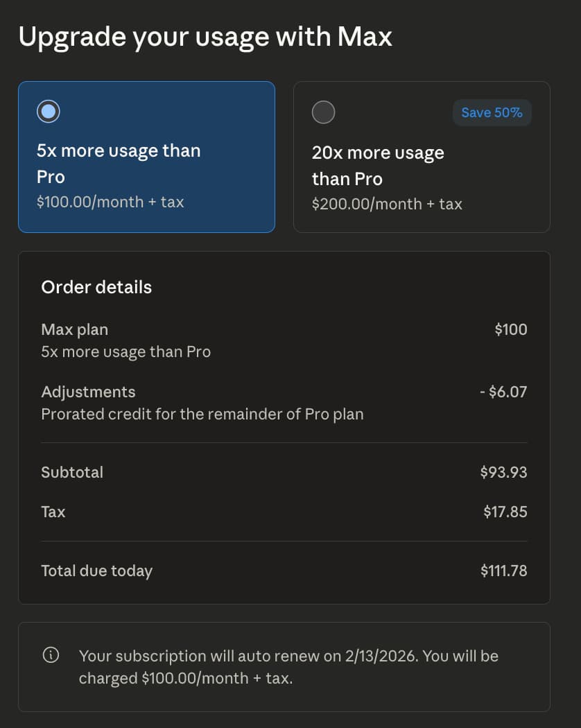Viewport: 581px width, 728px height.
Task: Click the $93.93 subtotal amount
Action: pyautogui.click(x=503, y=472)
